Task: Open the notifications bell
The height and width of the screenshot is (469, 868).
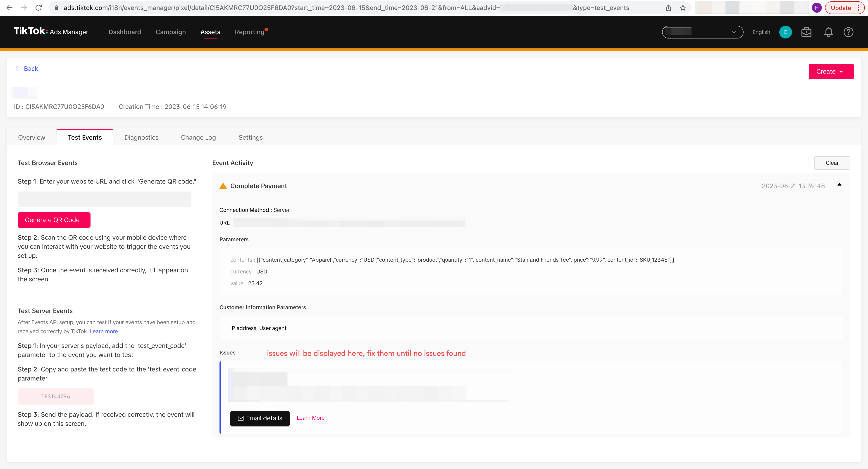Action: click(x=829, y=32)
